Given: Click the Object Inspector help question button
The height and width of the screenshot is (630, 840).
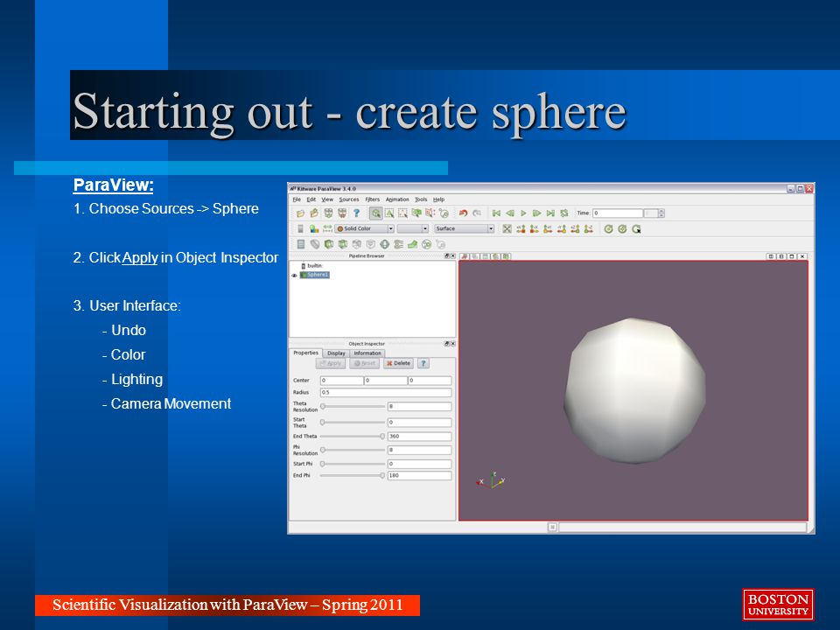Looking at the screenshot, I should 423,363.
